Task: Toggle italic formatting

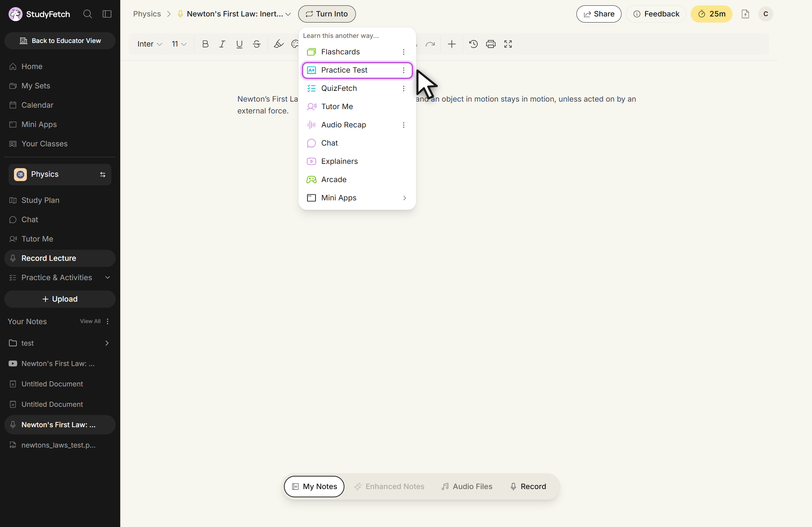Action: point(222,44)
